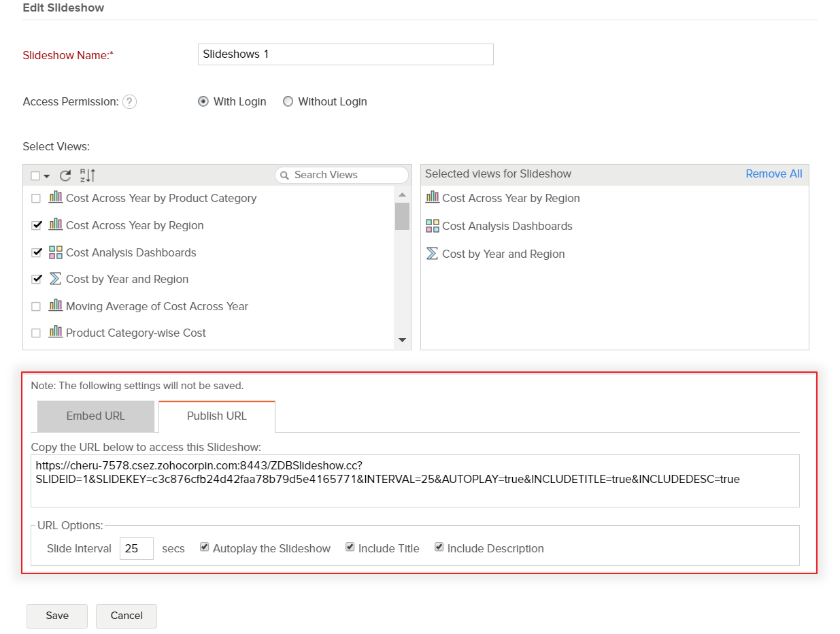Click the slideshow publish URL text box
The image size is (840, 634).
coord(415,481)
